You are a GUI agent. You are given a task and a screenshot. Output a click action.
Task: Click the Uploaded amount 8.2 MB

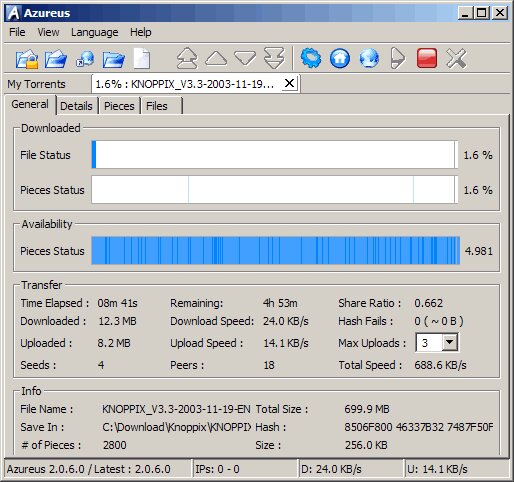[x=114, y=343]
